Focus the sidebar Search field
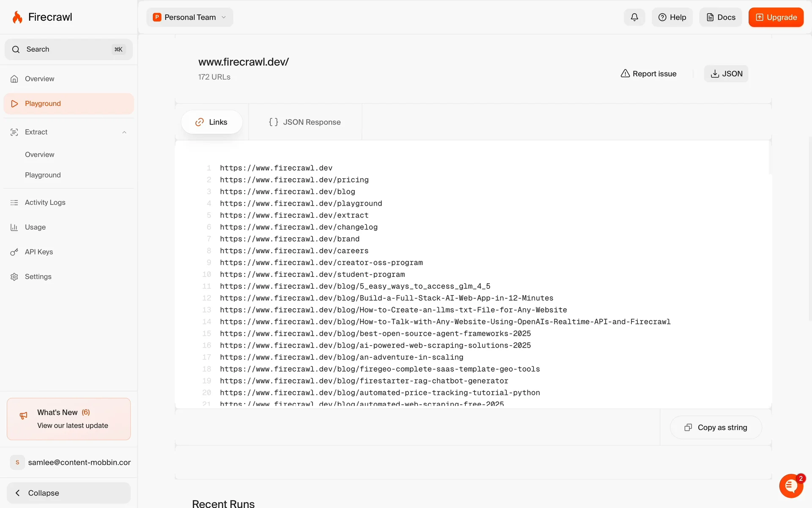The height and width of the screenshot is (508, 812). point(69,50)
